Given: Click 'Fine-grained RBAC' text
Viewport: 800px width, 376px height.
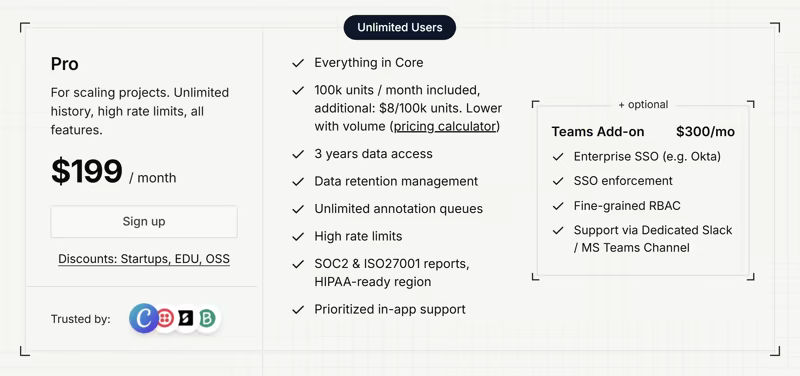Looking at the screenshot, I should click(627, 206).
